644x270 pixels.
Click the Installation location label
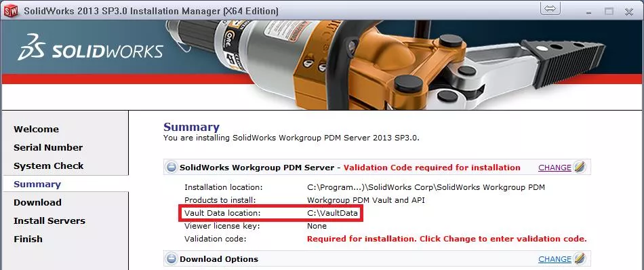[224, 188]
